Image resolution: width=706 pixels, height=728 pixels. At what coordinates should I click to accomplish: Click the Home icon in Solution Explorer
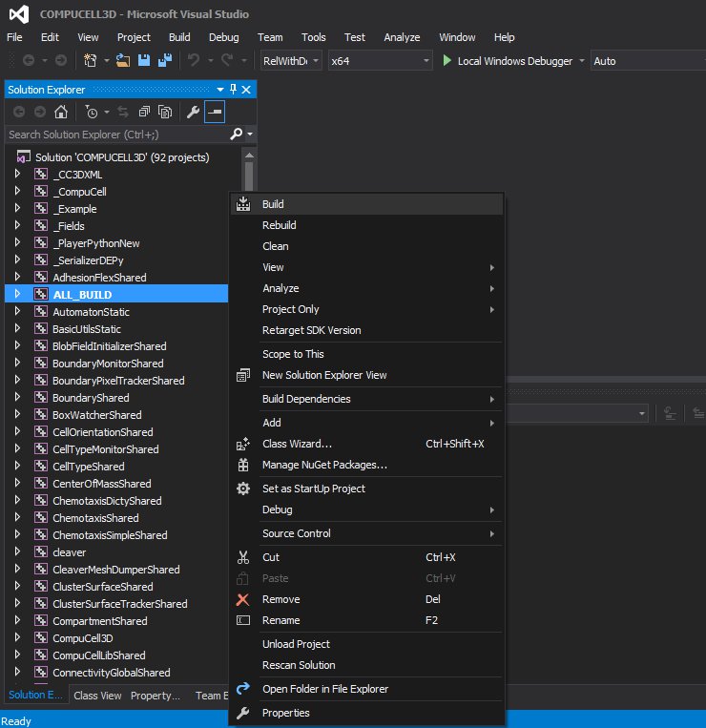[x=61, y=112]
